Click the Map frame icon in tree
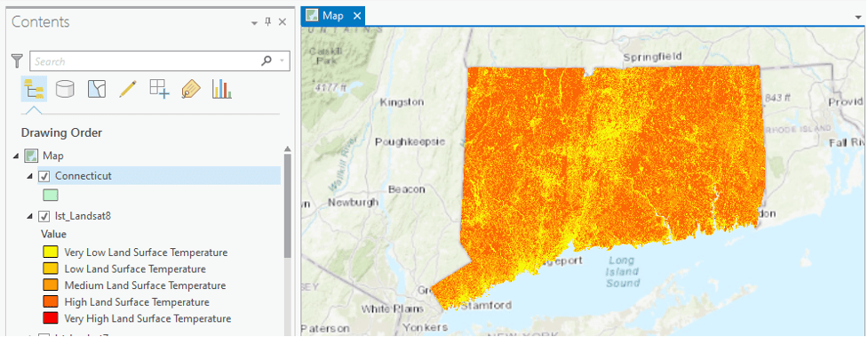Screen dimensions: 868x337 (31, 156)
